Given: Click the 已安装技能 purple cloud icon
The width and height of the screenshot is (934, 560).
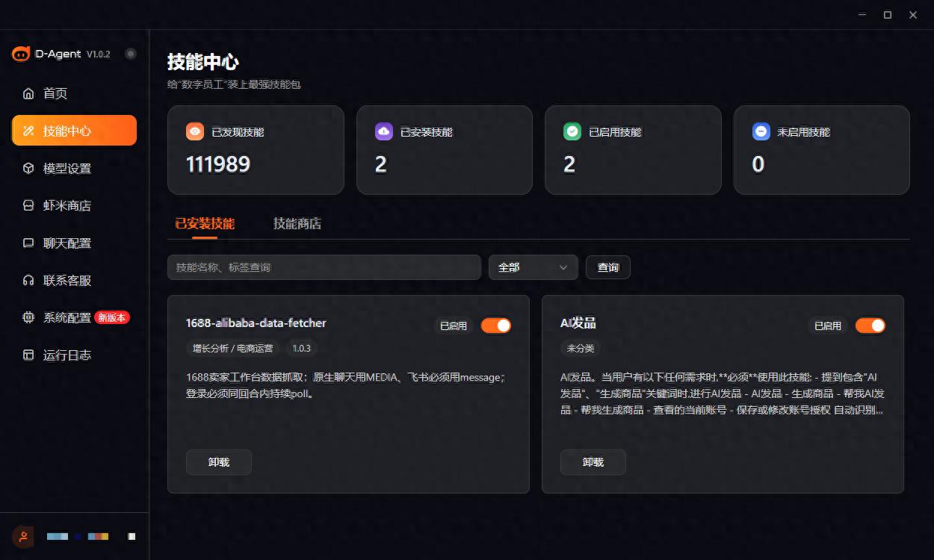Looking at the screenshot, I should point(383,131).
